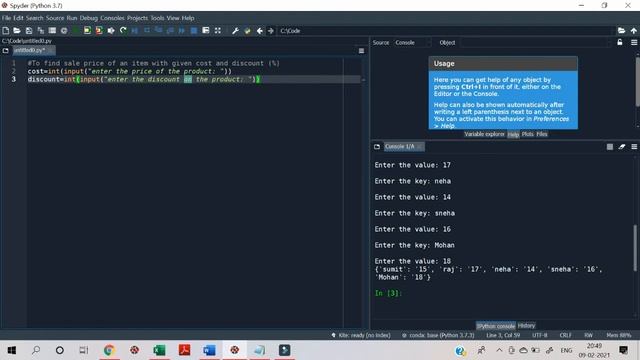Screen dimensions: 640x360
Task: Run selection or current line icon
Action: point(111,31)
